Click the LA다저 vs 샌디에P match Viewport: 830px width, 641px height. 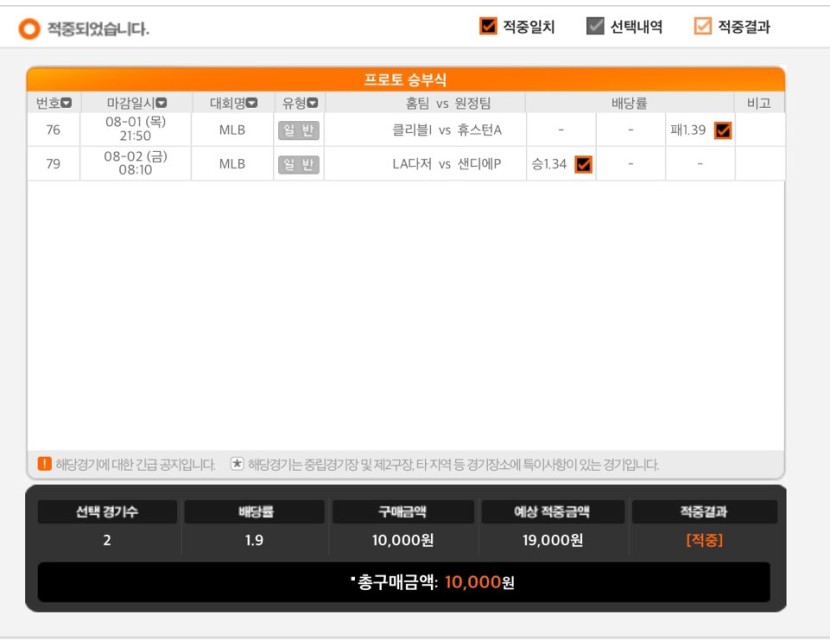(x=447, y=164)
